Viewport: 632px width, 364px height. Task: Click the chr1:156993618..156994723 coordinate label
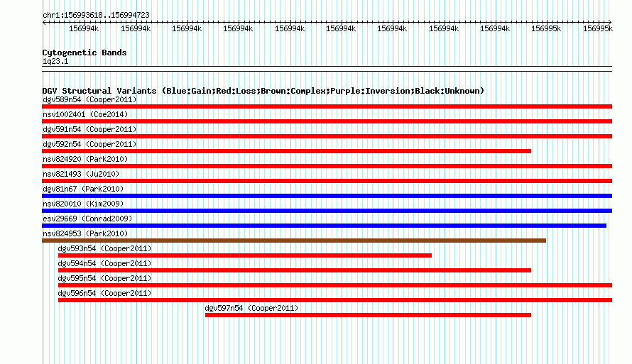(x=96, y=15)
